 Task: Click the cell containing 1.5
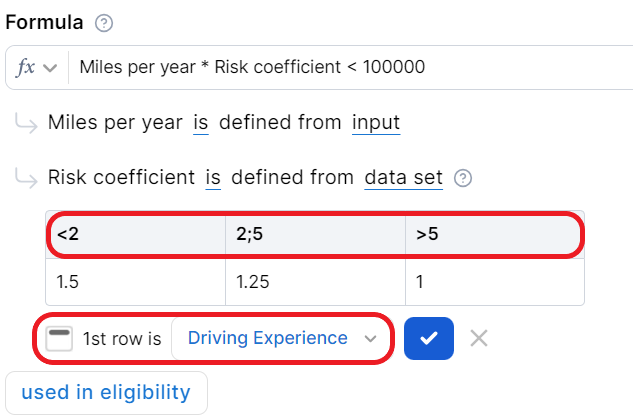[x=135, y=282]
